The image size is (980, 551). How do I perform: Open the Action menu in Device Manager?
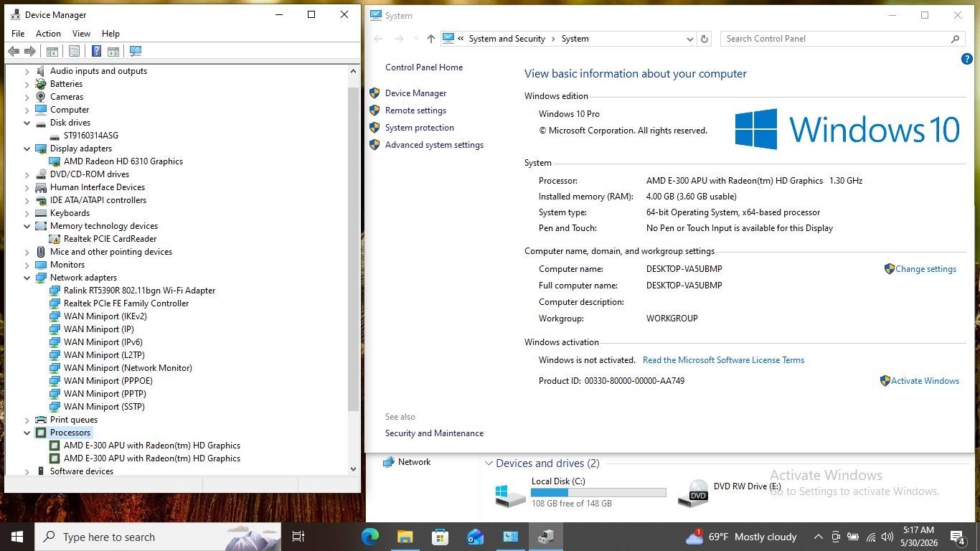[48, 34]
